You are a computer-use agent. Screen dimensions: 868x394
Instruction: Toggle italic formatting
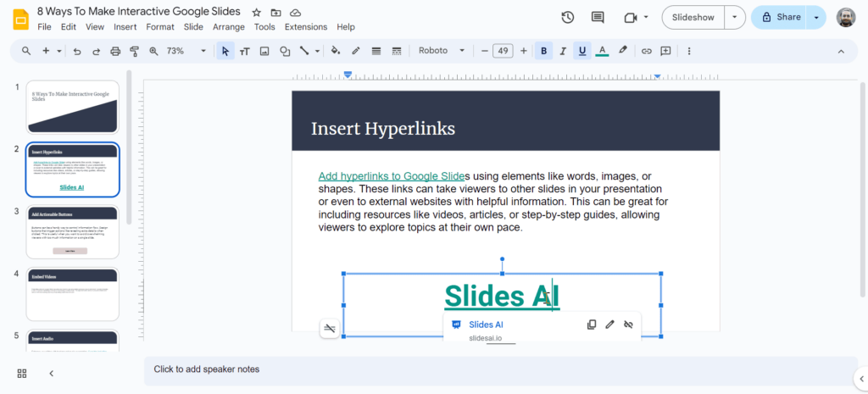(563, 51)
